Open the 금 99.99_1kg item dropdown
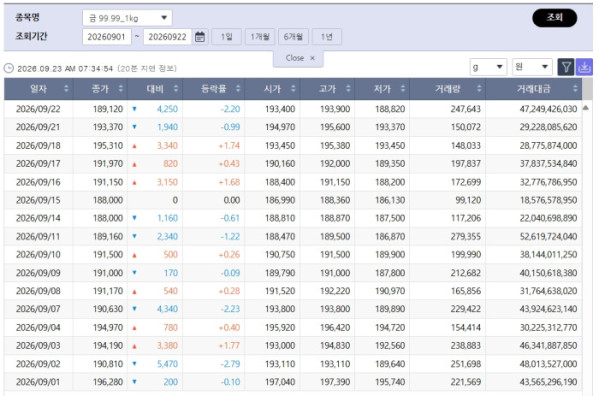The height and width of the screenshot is (396, 599). [127, 18]
